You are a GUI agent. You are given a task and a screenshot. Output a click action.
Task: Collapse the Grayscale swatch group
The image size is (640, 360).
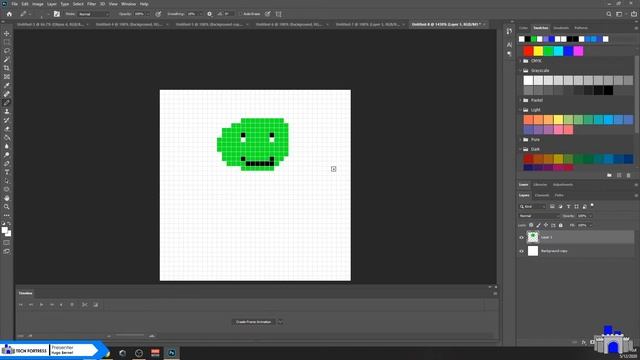click(x=521, y=71)
